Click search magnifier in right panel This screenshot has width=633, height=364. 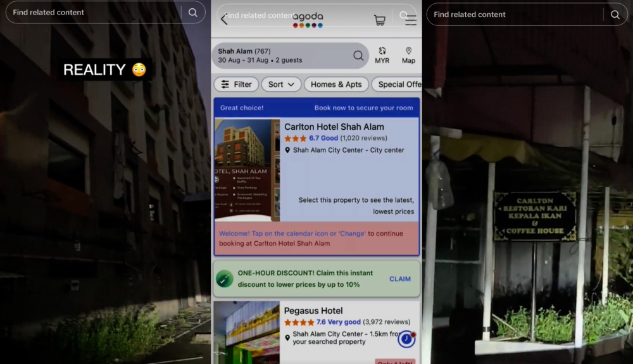point(615,15)
